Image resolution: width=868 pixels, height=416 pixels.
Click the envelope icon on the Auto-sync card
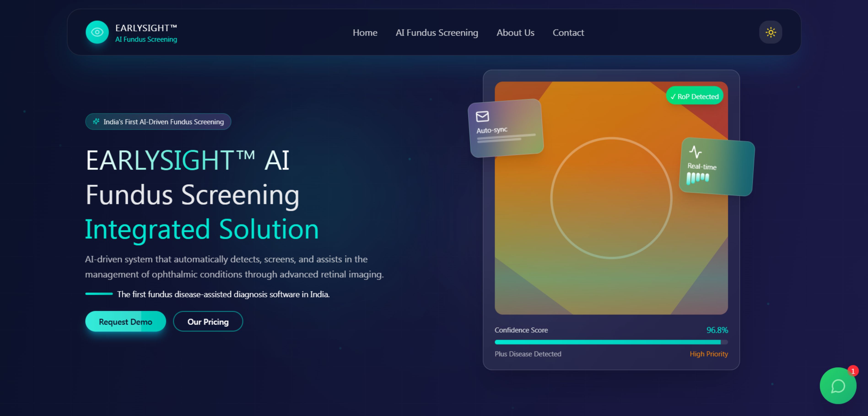click(482, 116)
